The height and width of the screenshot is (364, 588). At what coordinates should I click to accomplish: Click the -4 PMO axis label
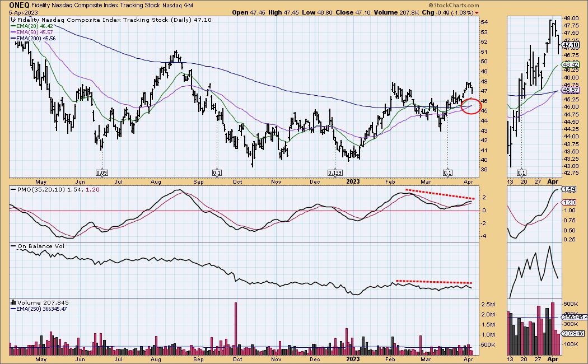484,236
